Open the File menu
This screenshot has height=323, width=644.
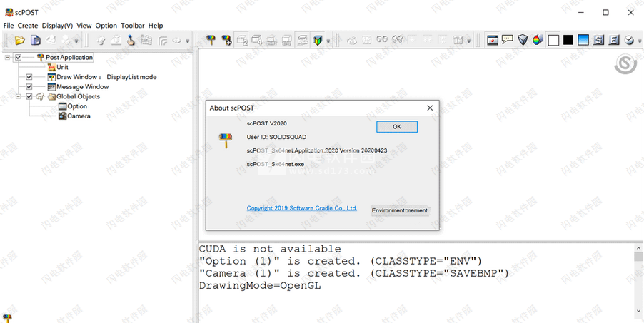pos(9,26)
